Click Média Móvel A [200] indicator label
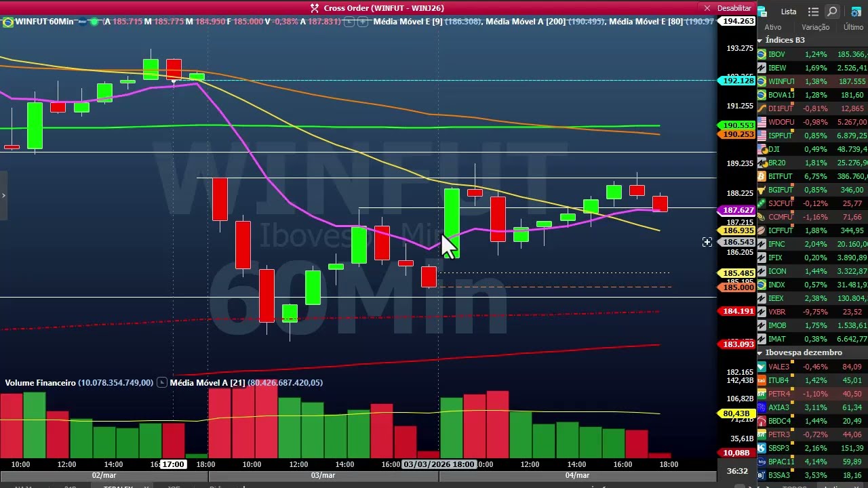Screen dimensions: 868x488 tap(525, 22)
